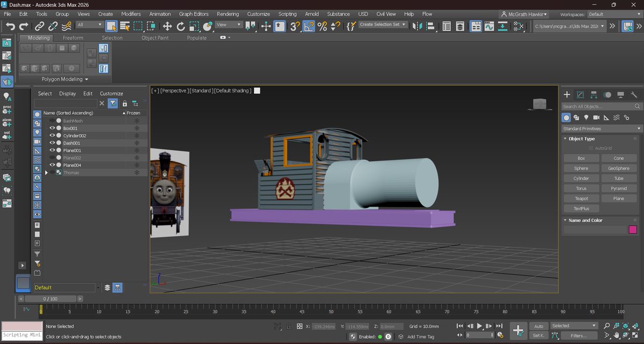Click the time slider 0 / 100 handle
This screenshot has width=644, height=344.
pos(50,298)
